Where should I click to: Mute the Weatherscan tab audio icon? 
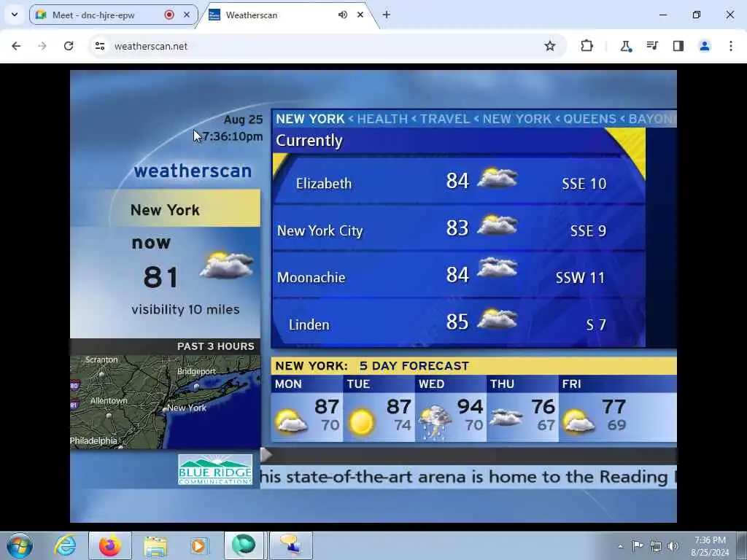(343, 15)
